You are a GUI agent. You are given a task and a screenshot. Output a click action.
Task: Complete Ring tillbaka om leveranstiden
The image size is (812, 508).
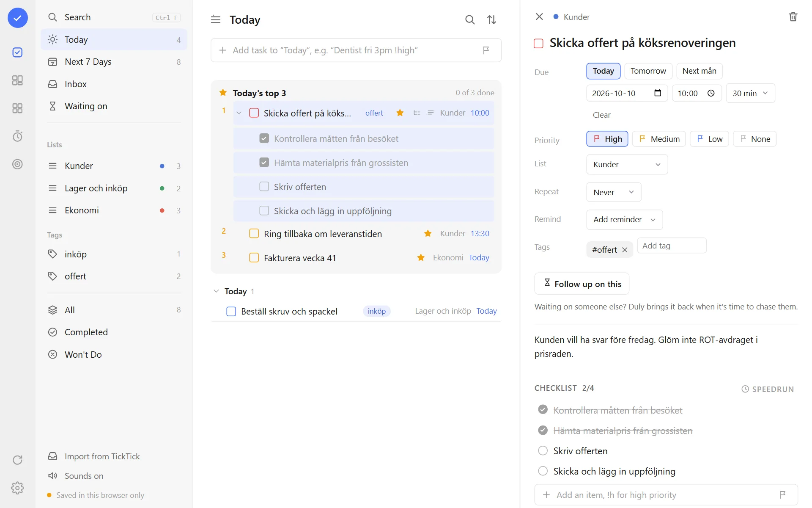tap(254, 234)
